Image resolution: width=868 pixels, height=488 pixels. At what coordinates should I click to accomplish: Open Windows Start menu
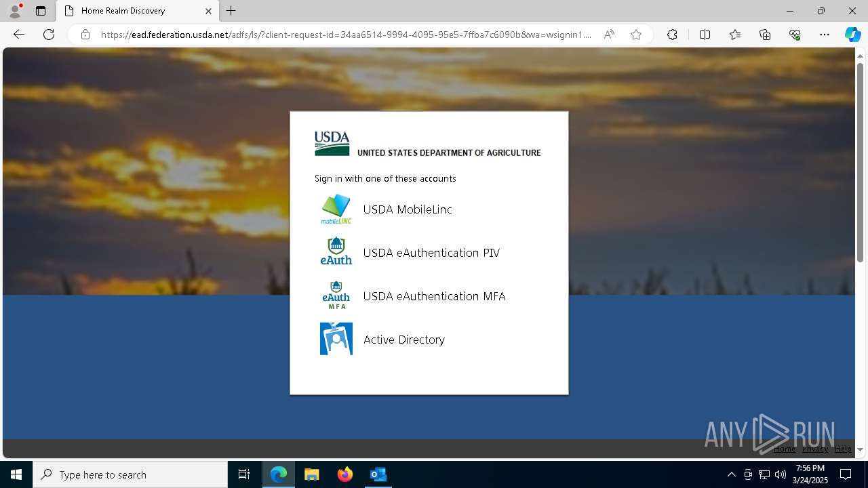[16, 474]
